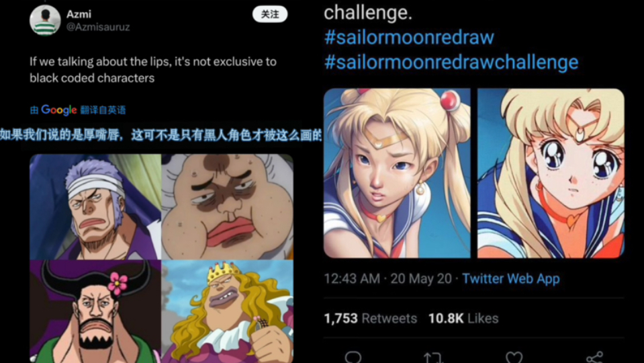This screenshot has height=363, width=644.
Task: Open the anime-style Sailor Moon image
Action: [x=551, y=173]
